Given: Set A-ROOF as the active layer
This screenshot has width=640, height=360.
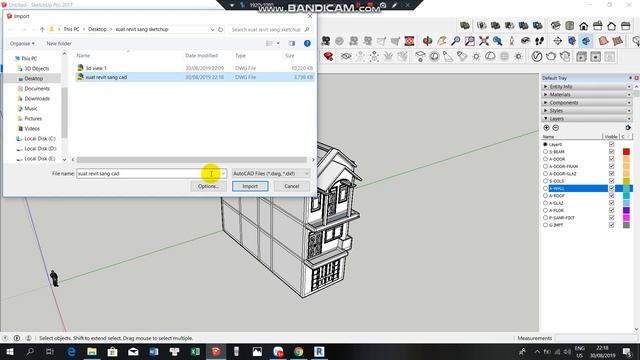Looking at the screenshot, I should coord(545,196).
